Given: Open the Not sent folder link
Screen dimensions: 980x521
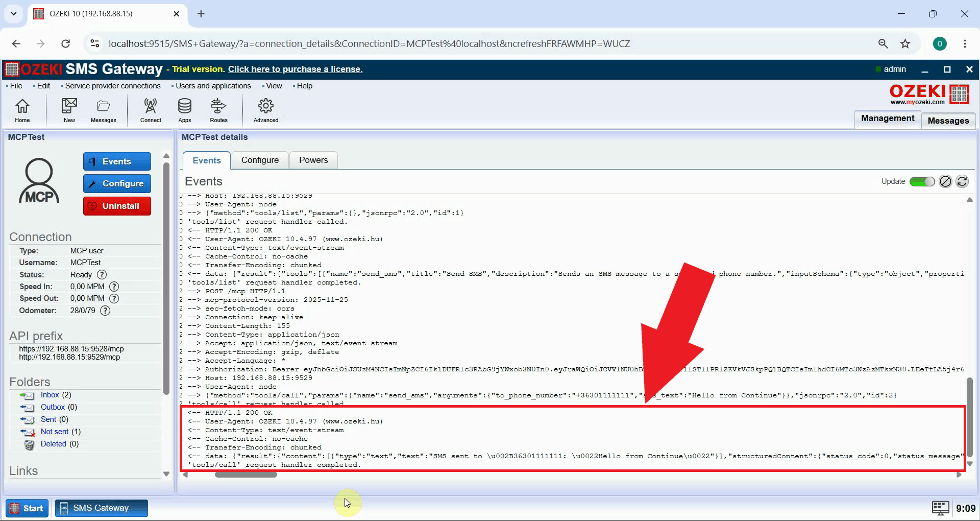Looking at the screenshot, I should tap(55, 432).
